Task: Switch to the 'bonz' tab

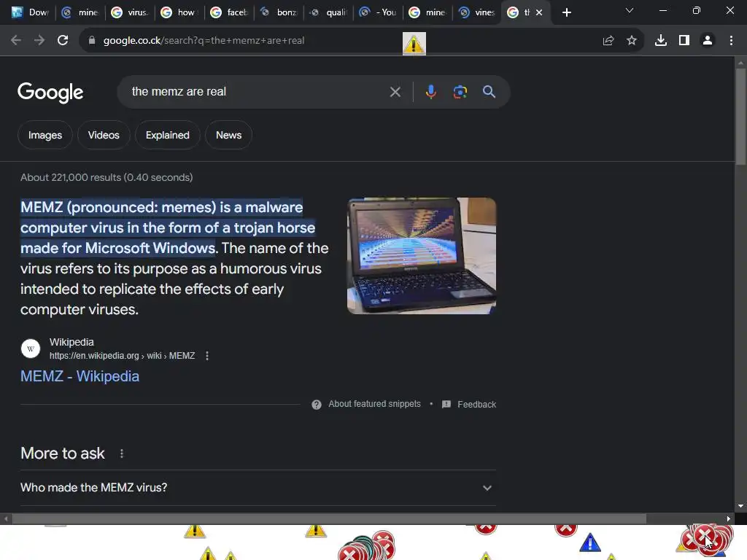Action: click(278, 12)
